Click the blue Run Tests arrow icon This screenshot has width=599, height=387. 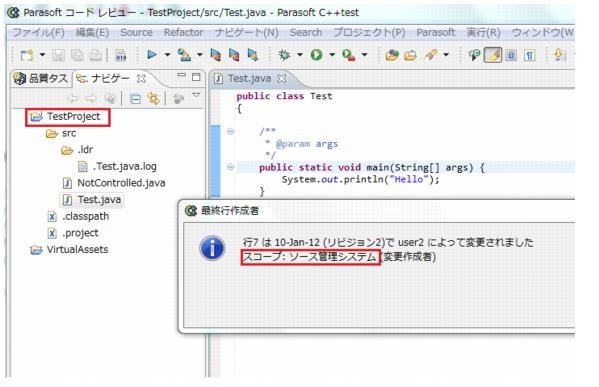pyautogui.click(x=152, y=55)
